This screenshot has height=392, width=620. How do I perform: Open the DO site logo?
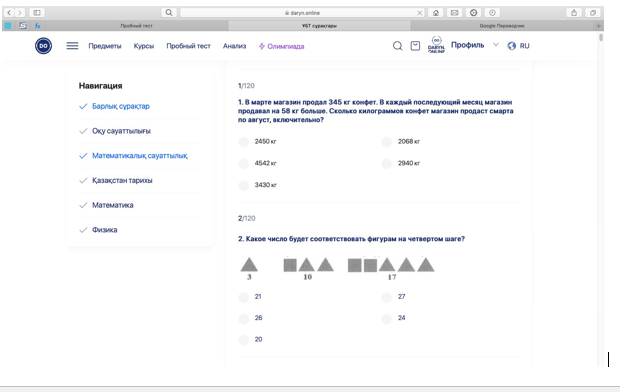pyautogui.click(x=43, y=46)
